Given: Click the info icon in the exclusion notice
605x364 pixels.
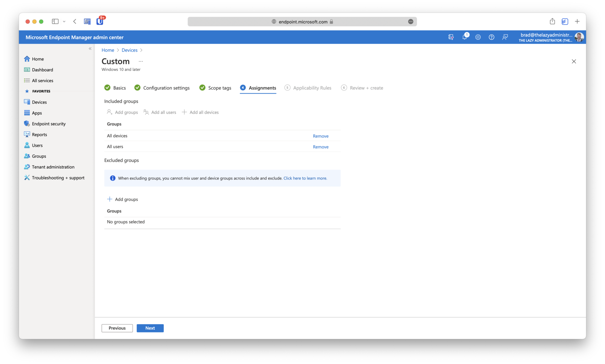Looking at the screenshot, I should pos(113,178).
